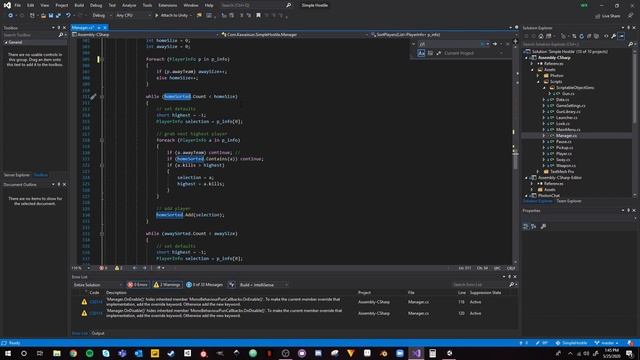Open the Extensions menu
Screen dimensions: 640x360
tap(167, 5)
